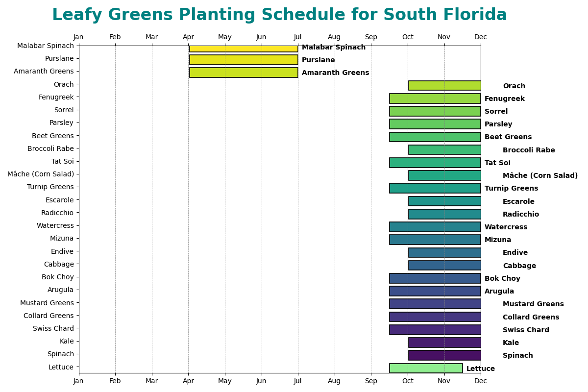Click the Amaranth Greens planting bar

[244, 73]
